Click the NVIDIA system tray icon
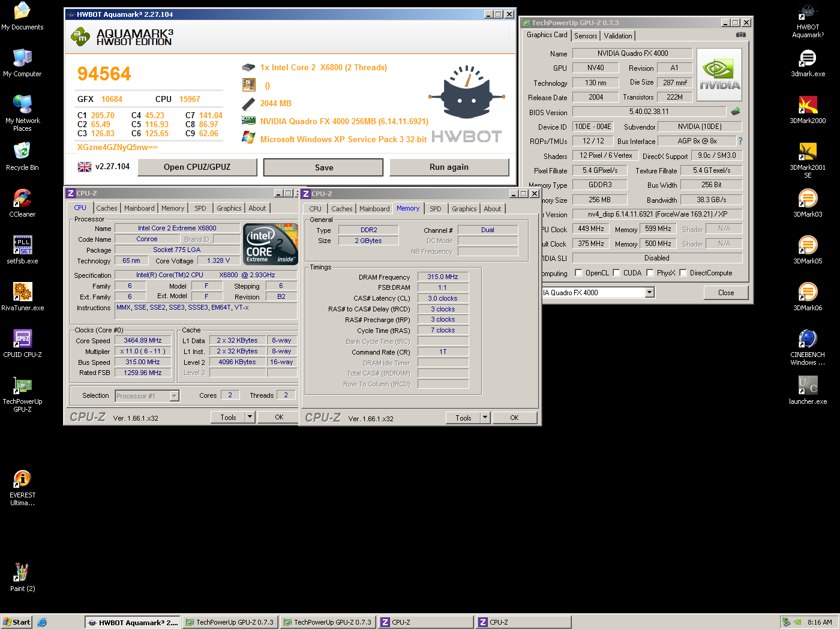This screenshot has width=840, height=630. 797,622
